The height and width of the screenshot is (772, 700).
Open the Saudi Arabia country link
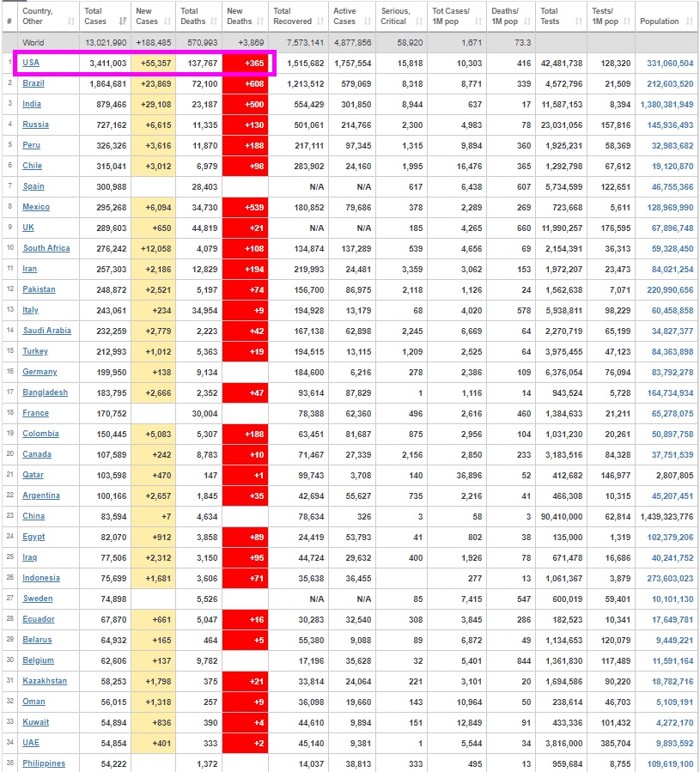coord(47,331)
